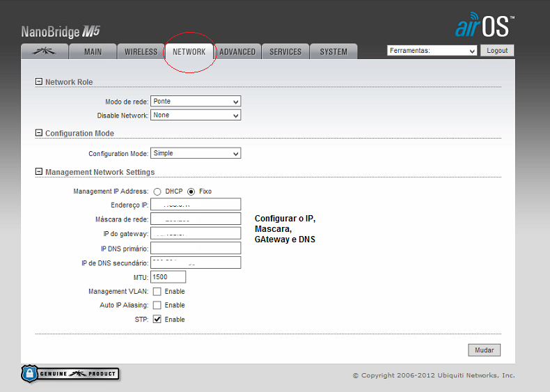Image resolution: width=550 pixels, height=392 pixels.
Task: Open the Ubiquiti logo tab
Action: click(45, 52)
